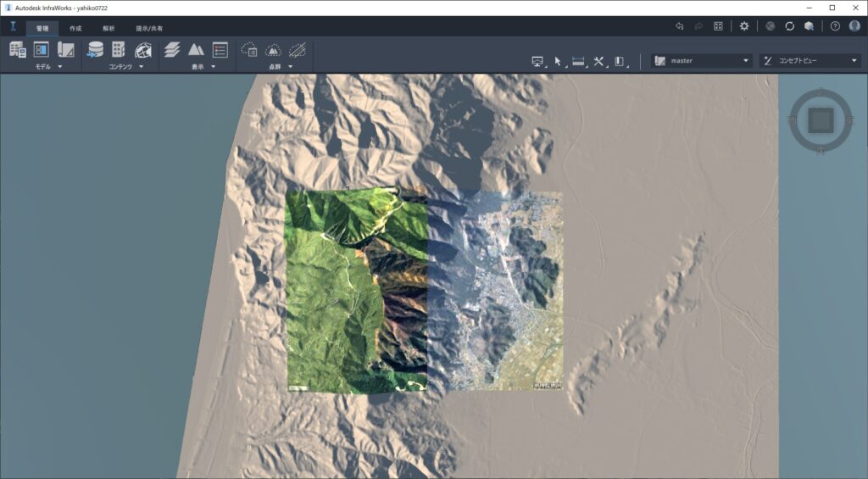Viewport: 868px width, 479px height.
Task: Click the ViewCube top face
Action: point(821,120)
